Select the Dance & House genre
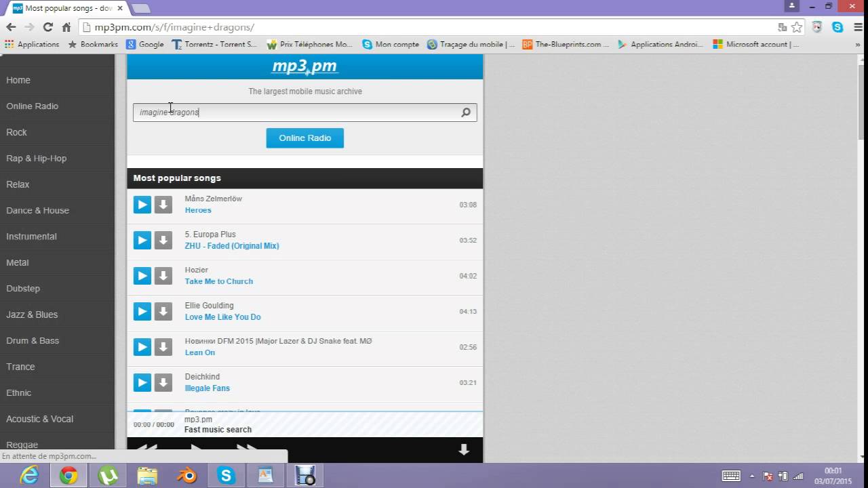868x488 pixels. [38, 210]
